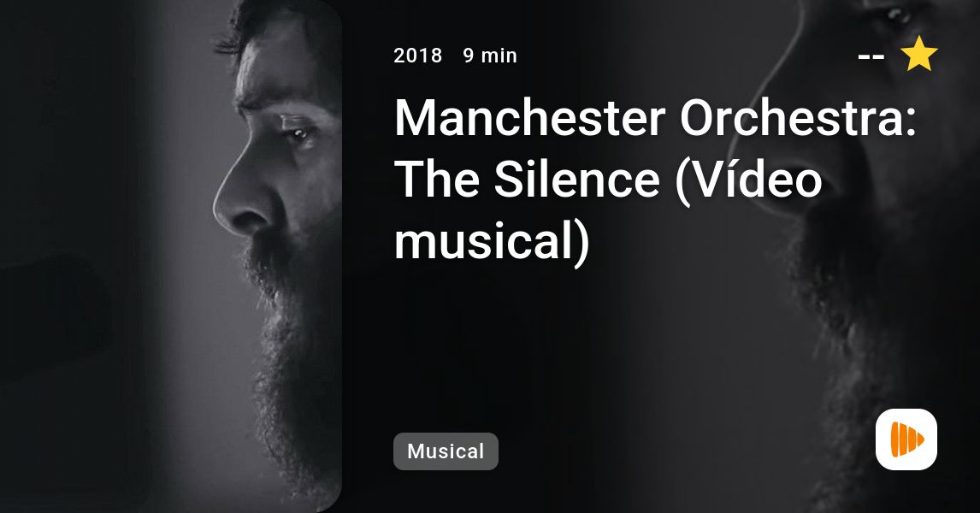Click the man's beard in the poster
Viewport: 980px width, 513px height.
294,350
